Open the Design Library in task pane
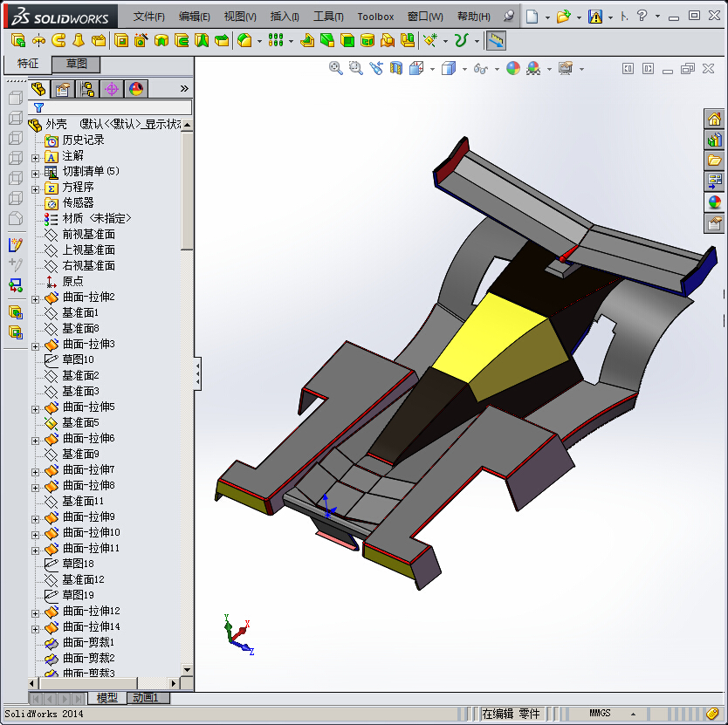The image size is (728, 725). tap(715, 140)
